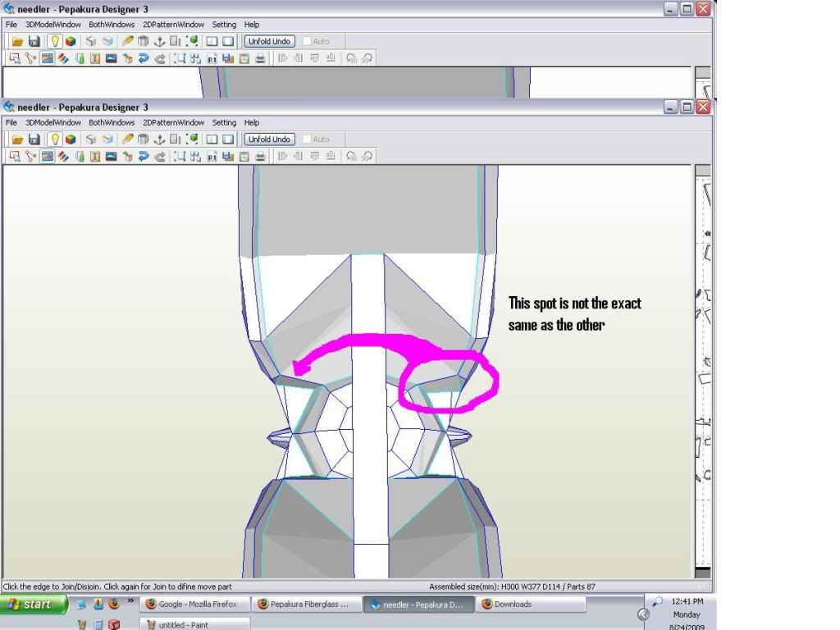Image resolution: width=840 pixels, height=630 pixels.
Task: Click Firefox icon in quick launch bar
Action: pyautogui.click(x=114, y=604)
